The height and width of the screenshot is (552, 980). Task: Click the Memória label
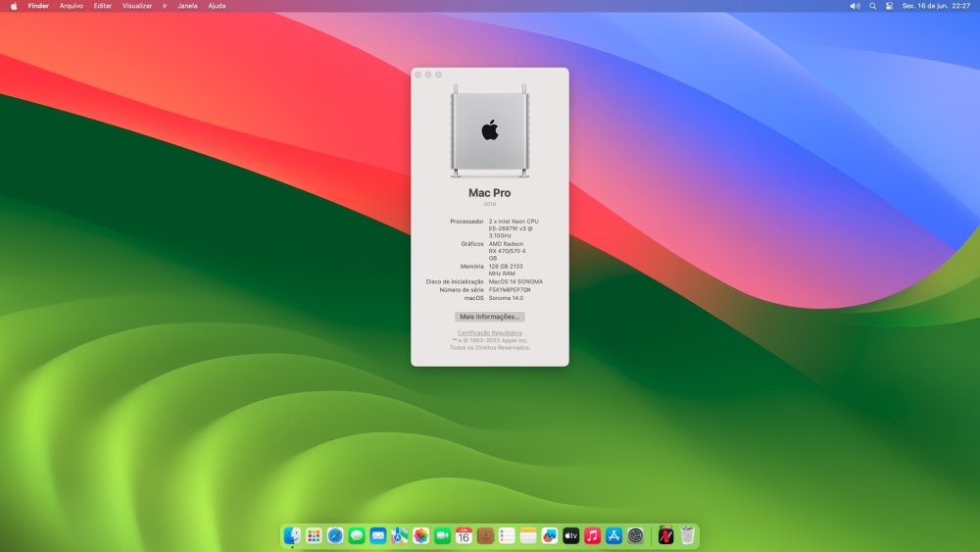click(472, 267)
